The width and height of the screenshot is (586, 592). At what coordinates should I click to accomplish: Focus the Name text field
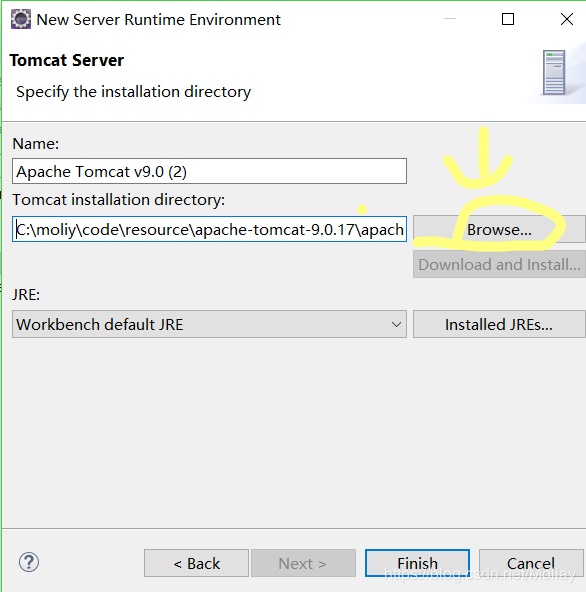click(x=209, y=171)
